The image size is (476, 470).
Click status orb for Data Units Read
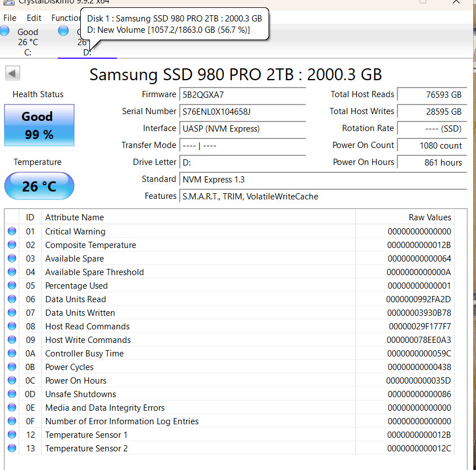[x=12, y=299]
